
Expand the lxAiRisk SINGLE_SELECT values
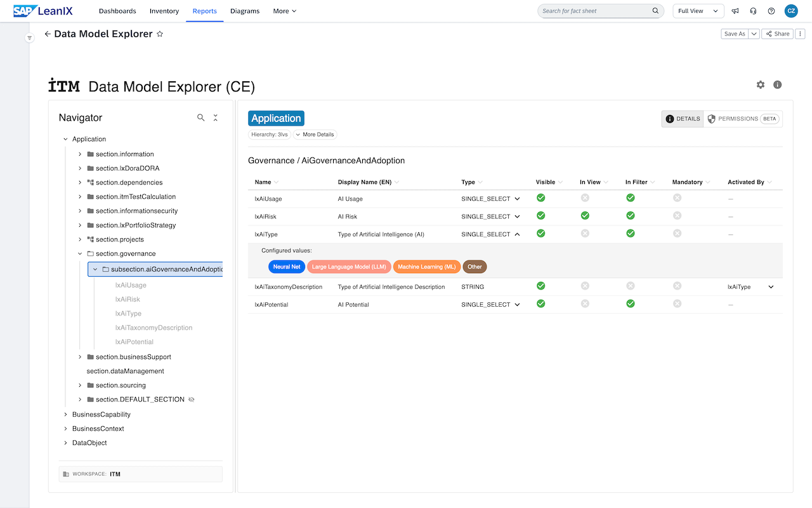coord(517,217)
